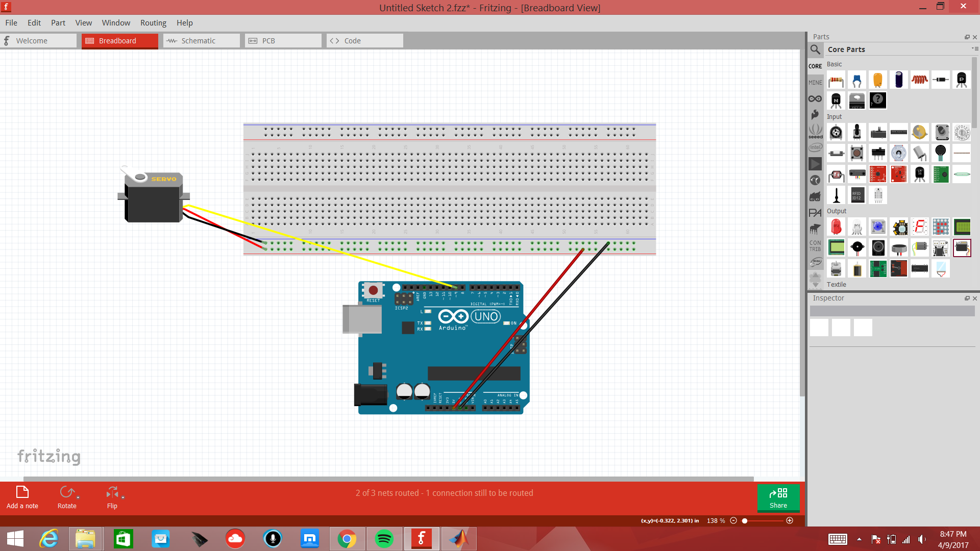Switch to the Schematic view tab
This screenshot has height=551, width=980.
(x=201, y=40)
